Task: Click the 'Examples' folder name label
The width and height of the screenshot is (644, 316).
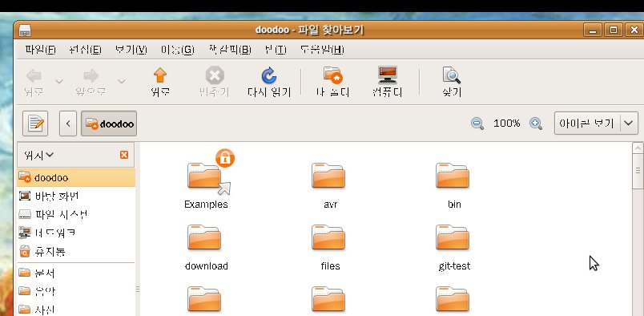Action: [206, 205]
